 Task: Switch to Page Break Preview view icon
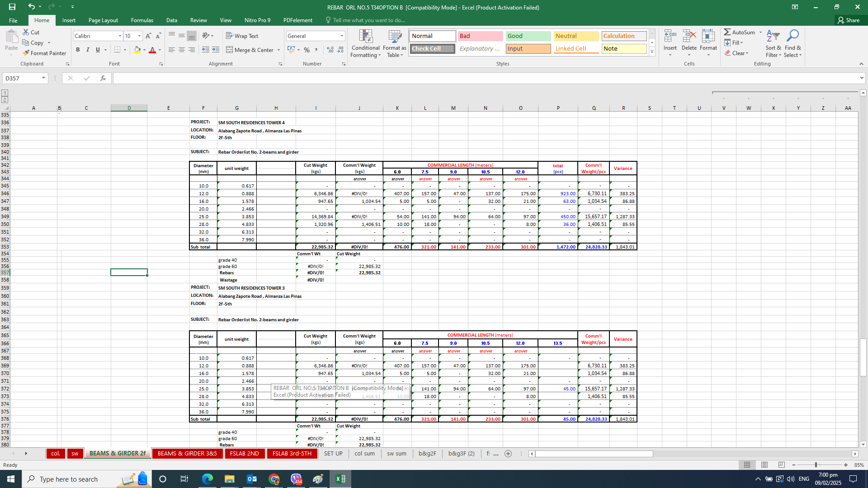point(781,465)
